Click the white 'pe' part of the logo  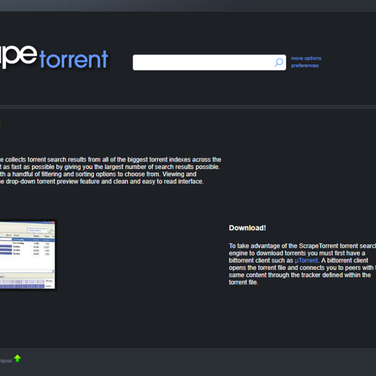(18, 56)
